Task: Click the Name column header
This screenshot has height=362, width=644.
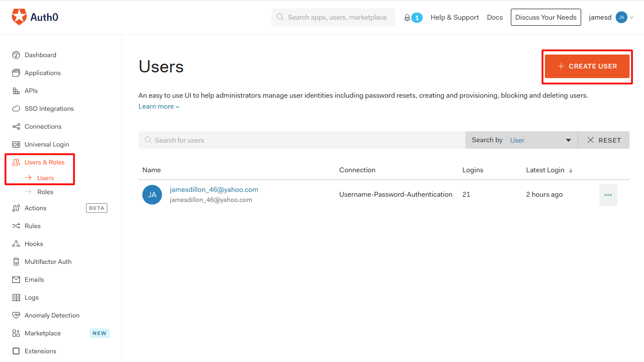Action: (x=152, y=170)
